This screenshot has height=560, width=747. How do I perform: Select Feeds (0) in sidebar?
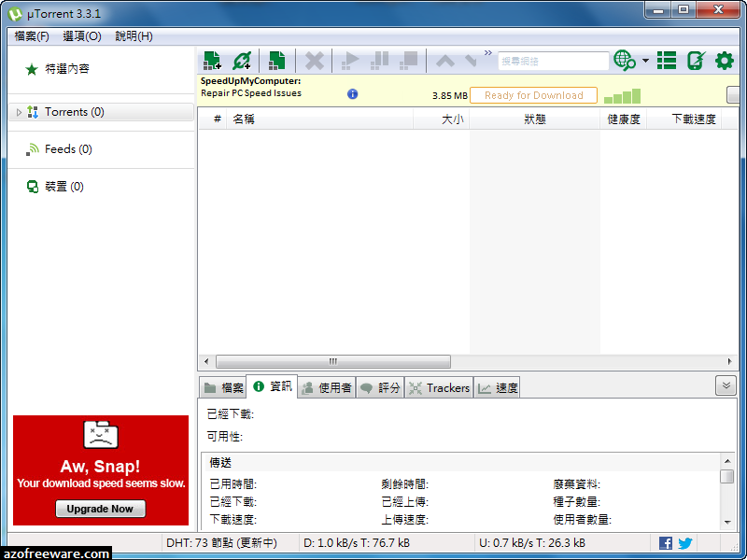tap(68, 149)
